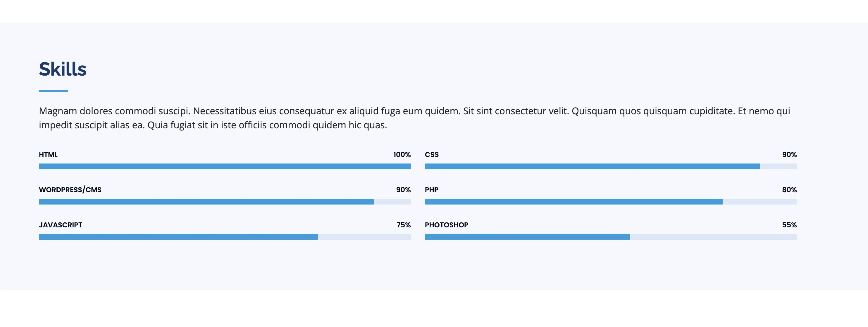Click the JavaScript progress bar

[225, 236]
